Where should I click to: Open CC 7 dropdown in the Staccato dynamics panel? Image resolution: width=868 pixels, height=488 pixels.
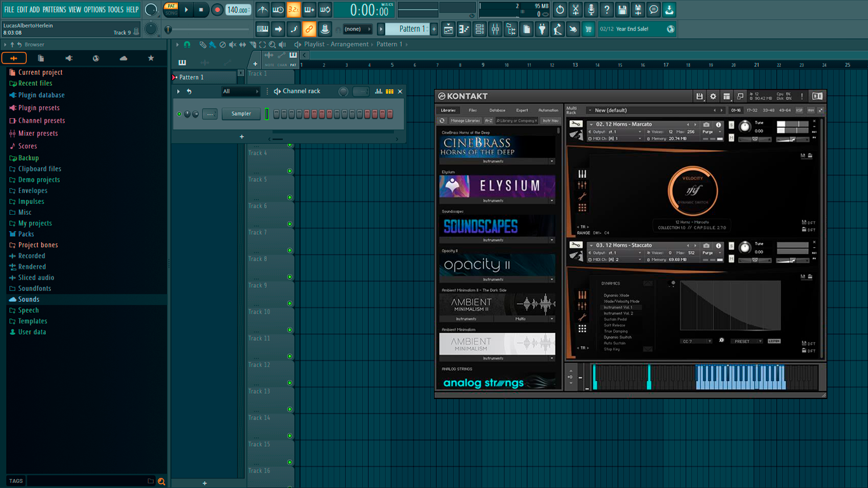click(696, 341)
